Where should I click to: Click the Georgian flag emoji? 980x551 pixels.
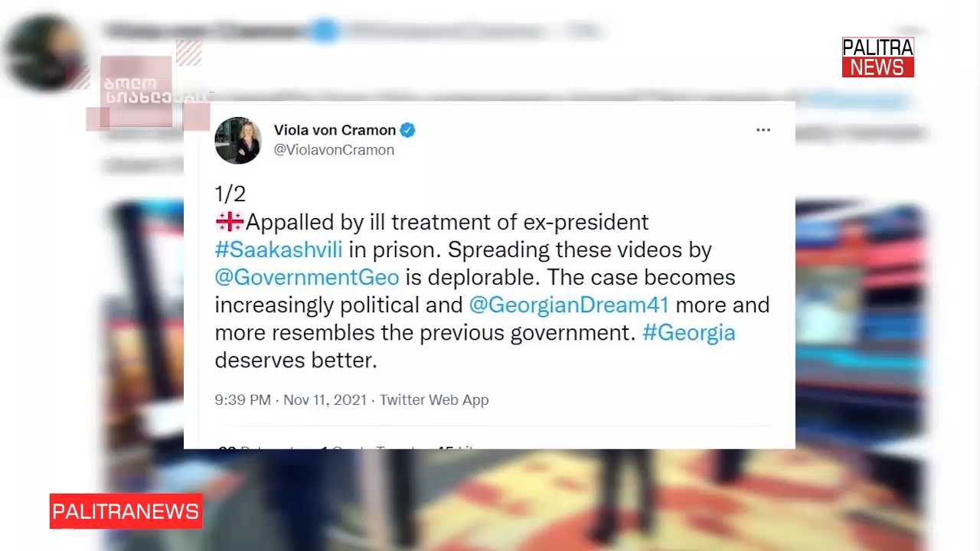coord(229,222)
